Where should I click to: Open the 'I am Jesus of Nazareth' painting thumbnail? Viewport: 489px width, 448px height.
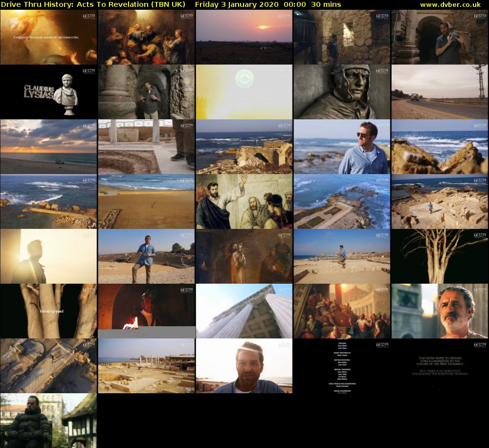point(48,37)
